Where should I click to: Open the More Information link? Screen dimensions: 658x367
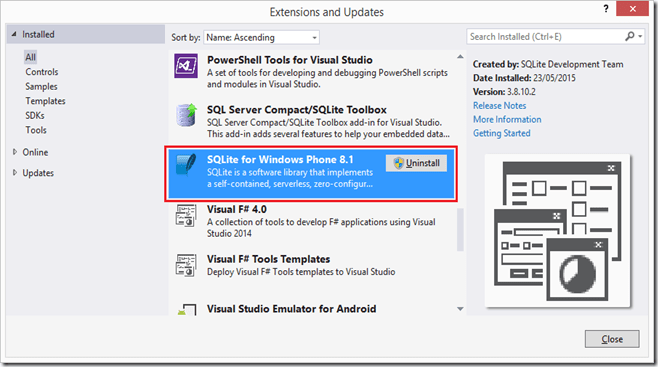pos(507,120)
